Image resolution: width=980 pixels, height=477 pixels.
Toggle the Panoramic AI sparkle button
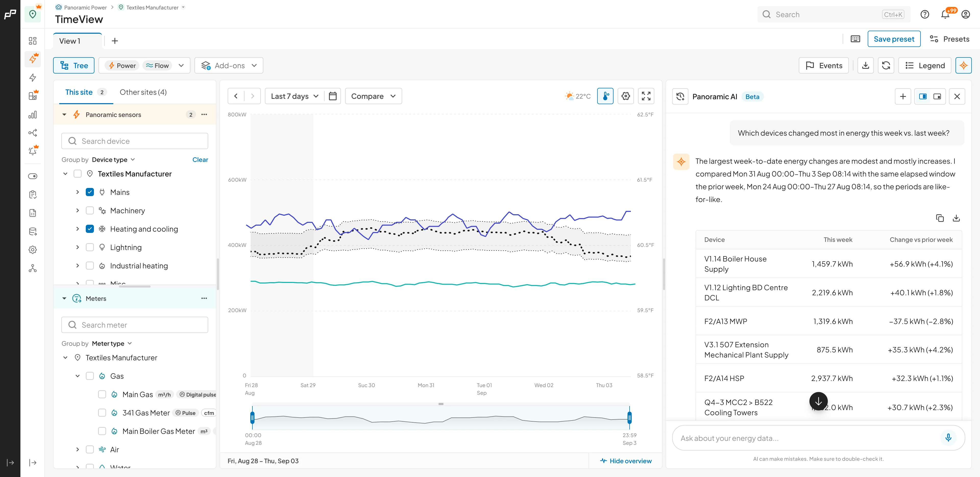click(964, 65)
